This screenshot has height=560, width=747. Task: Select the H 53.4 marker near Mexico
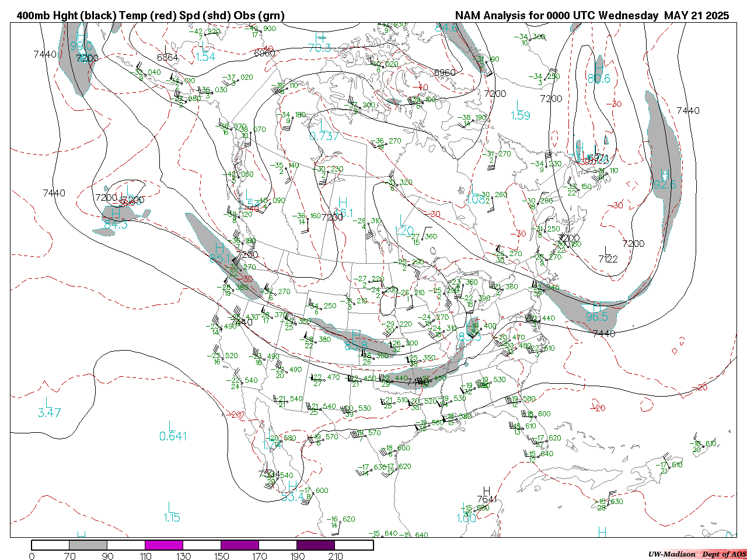(x=293, y=492)
